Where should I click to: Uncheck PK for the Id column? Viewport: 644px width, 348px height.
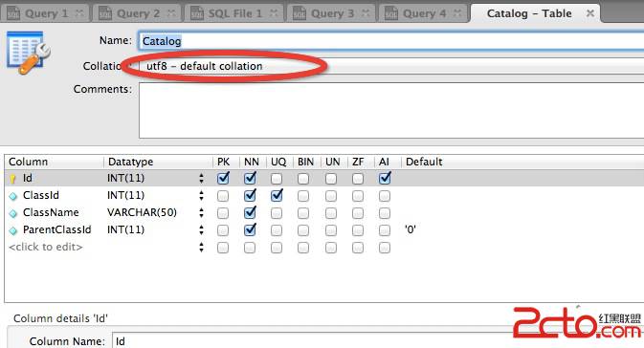223,179
